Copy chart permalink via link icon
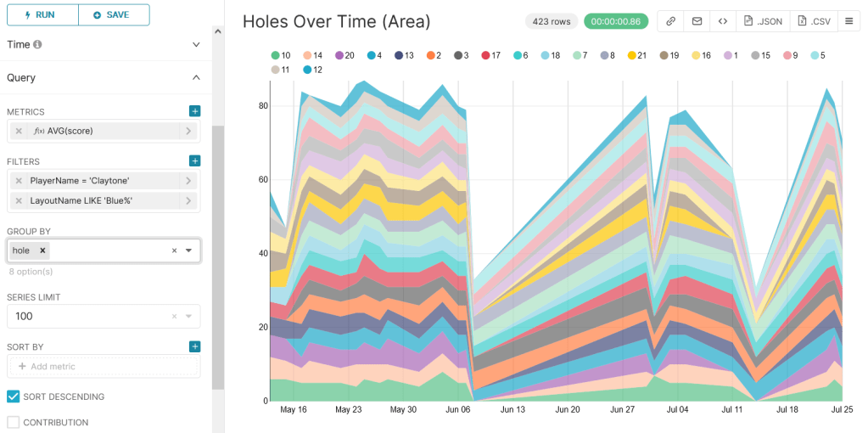Image resolution: width=868 pixels, height=433 pixels. 670,21
